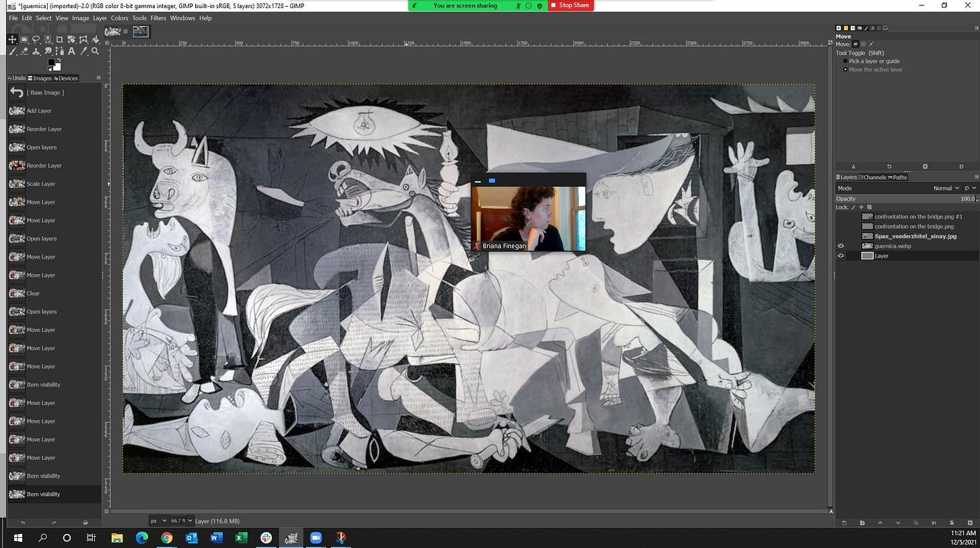Select the Fuzzy Select tool
Image resolution: width=980 pixels, height=548 pixels.
click(x=48, y=40)
